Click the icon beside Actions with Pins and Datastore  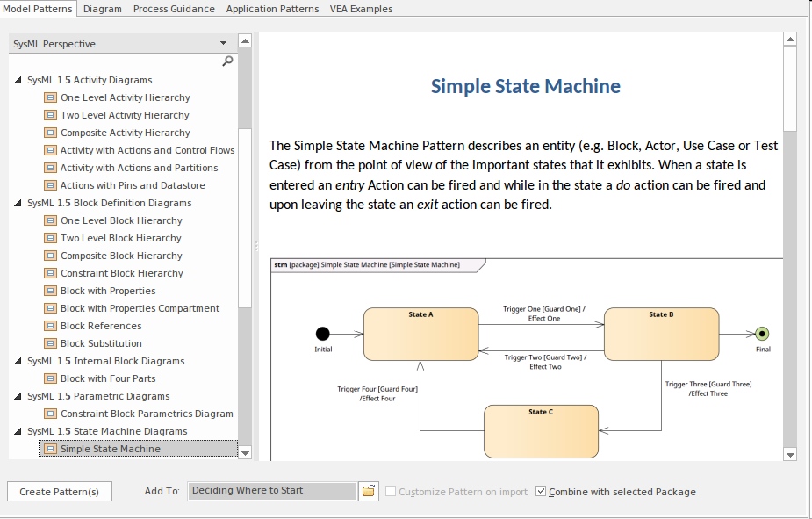(50, 185)
